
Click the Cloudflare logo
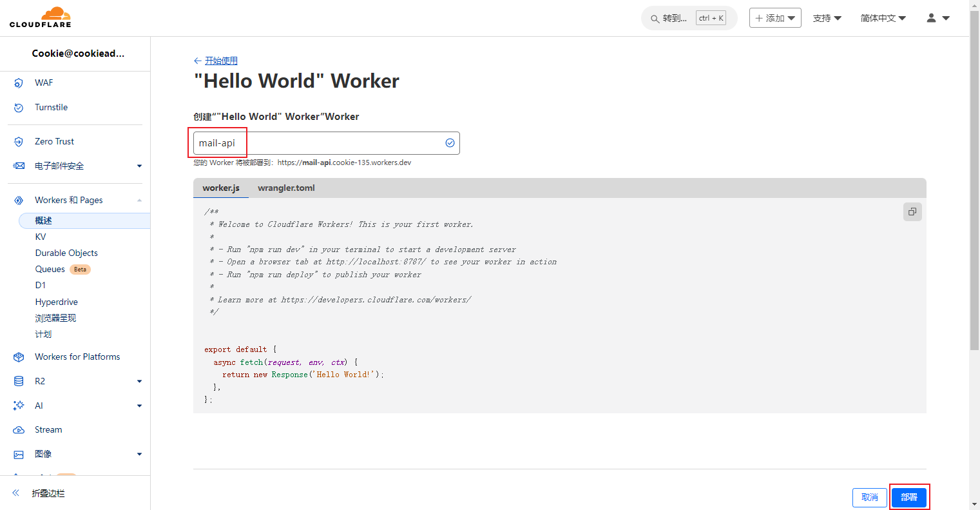click(41, 17)
